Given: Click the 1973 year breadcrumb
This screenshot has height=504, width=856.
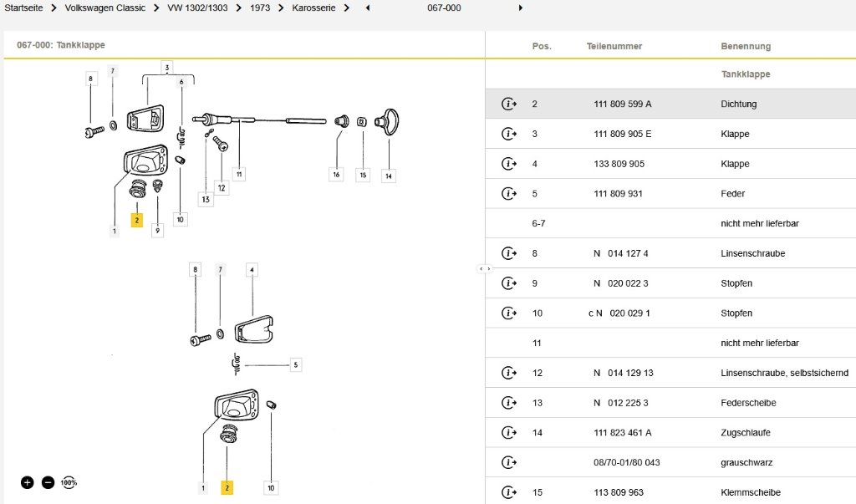Looking at the screenshot, I should 260,8.
